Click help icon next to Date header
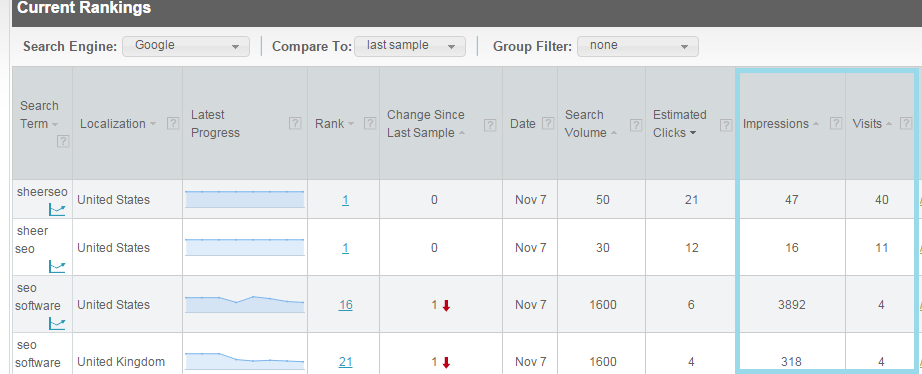The width and height of the screenshot is (922, 374). coord(547,123)
